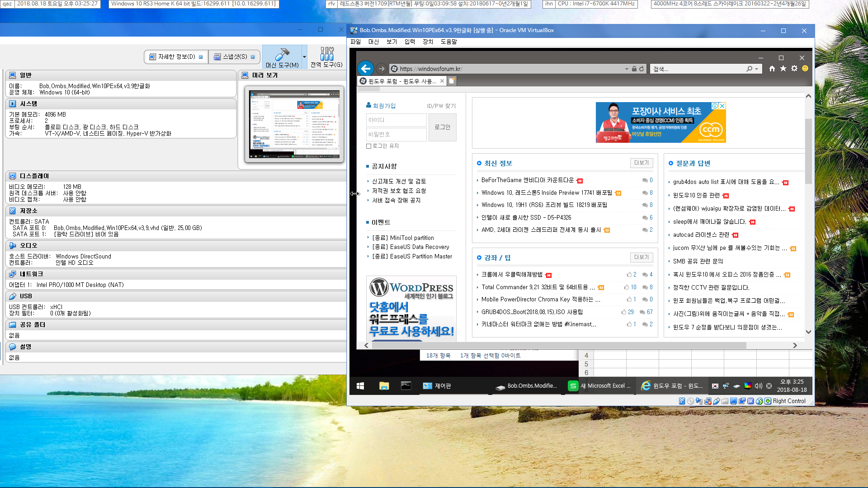The image size is (868, 488).
Task: Click the 공유 폴더 (Shared folders) section icon
Action: pyautogui.click(x=13, y=324)
